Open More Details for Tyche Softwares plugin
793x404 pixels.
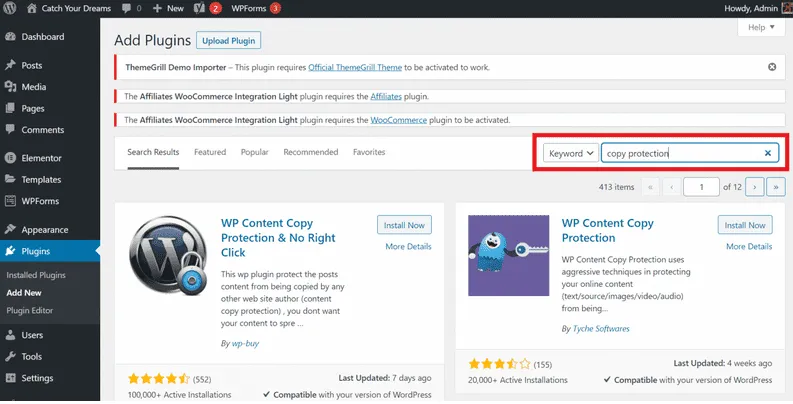tap(749, 247)
